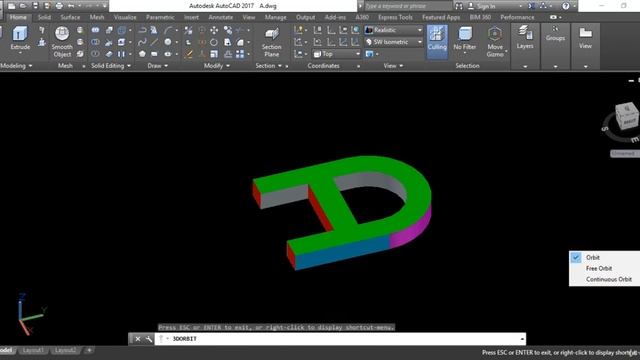The image size is (640, 360).
Task: Switch to the Parametric ribbon tab
Action: [x=160, y=17]
